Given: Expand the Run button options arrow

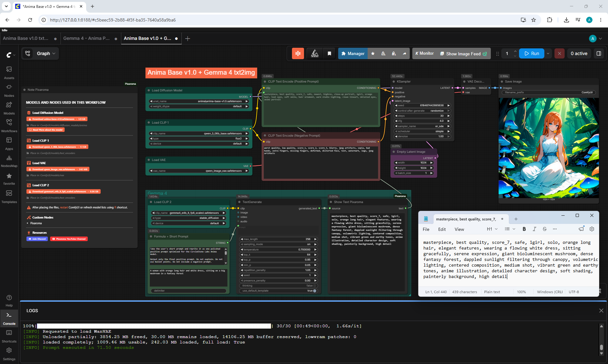Looking at the screenshot, I should (548, 53).
